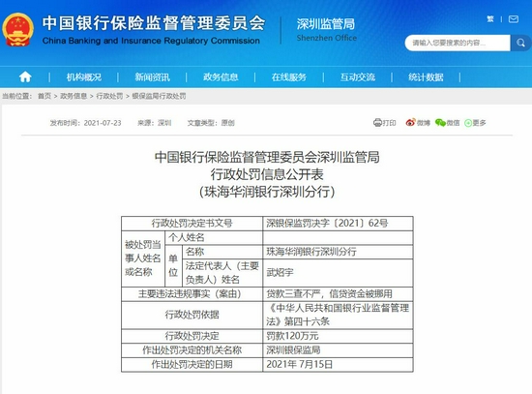Share via the WeChat icon
The height and width of the screenshot is (394, 532).
tap(440, 123)
